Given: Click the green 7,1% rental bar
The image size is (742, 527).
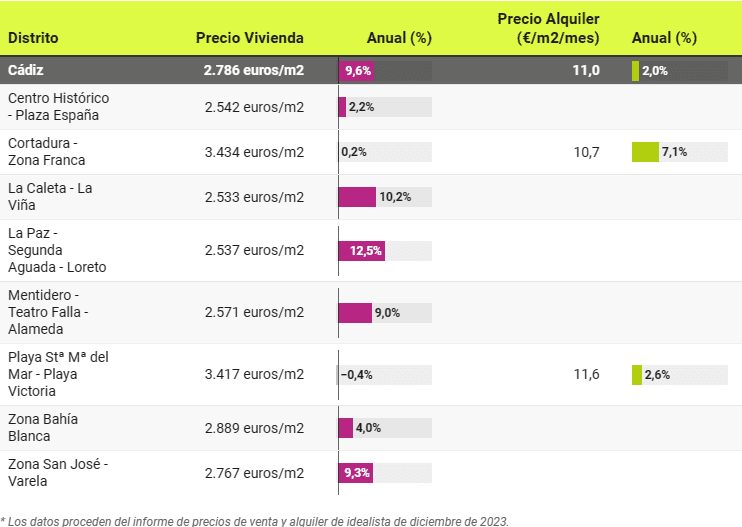Looking at the screenshot, I should [x=645, y=152].
